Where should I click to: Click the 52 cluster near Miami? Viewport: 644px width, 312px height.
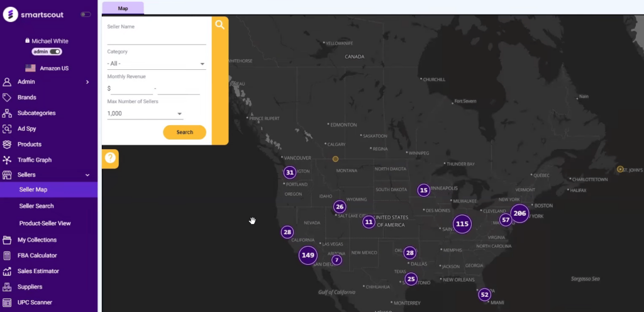point(485,295)
